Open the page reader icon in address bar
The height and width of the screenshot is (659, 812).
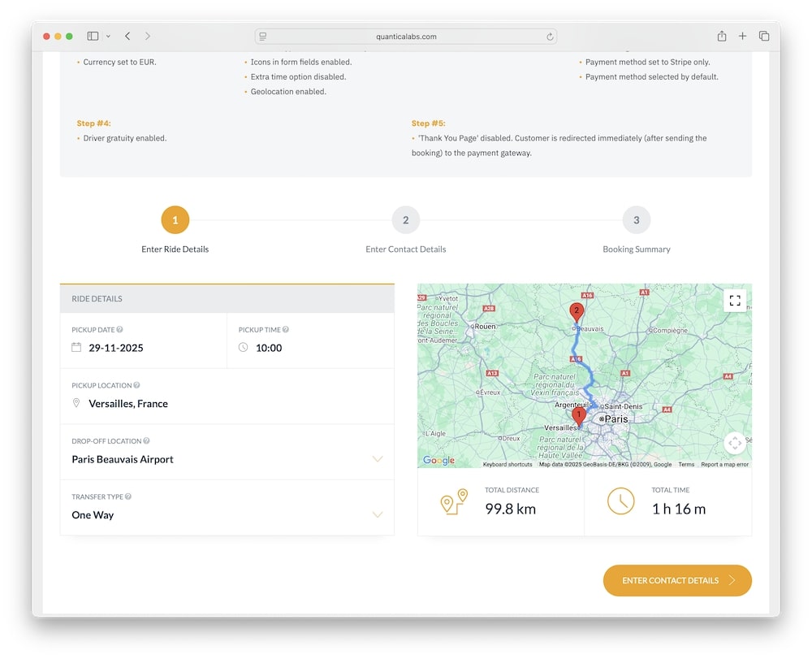[x=263, y=37]
